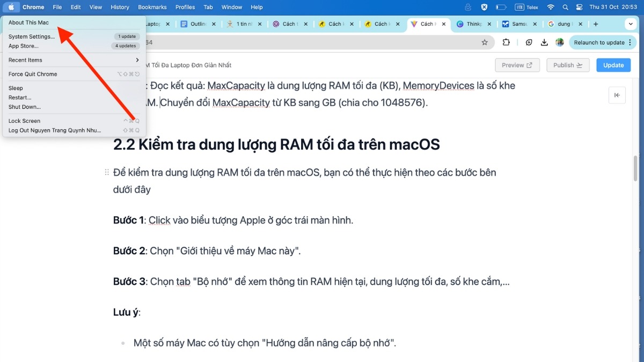Choose About This Mac
The width and height of the screenshot is (644, 362).
pyautogui.click(x=74, y=23)
